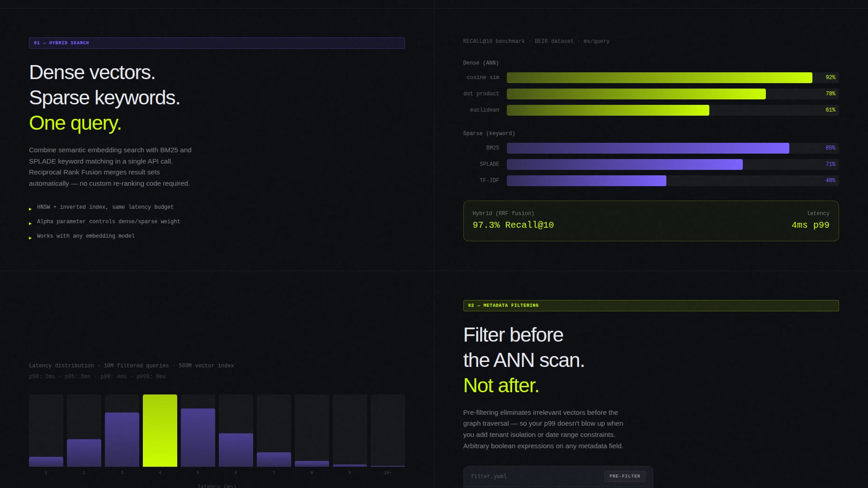Click the 'Latency distribution · 10M filtered queries' caption
The image size is (868, 488).
pyautogui.click(x=132, y=366)
